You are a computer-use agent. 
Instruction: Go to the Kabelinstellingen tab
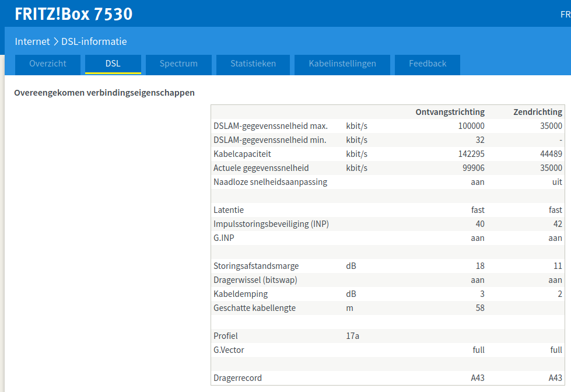(x=342, y=64)
